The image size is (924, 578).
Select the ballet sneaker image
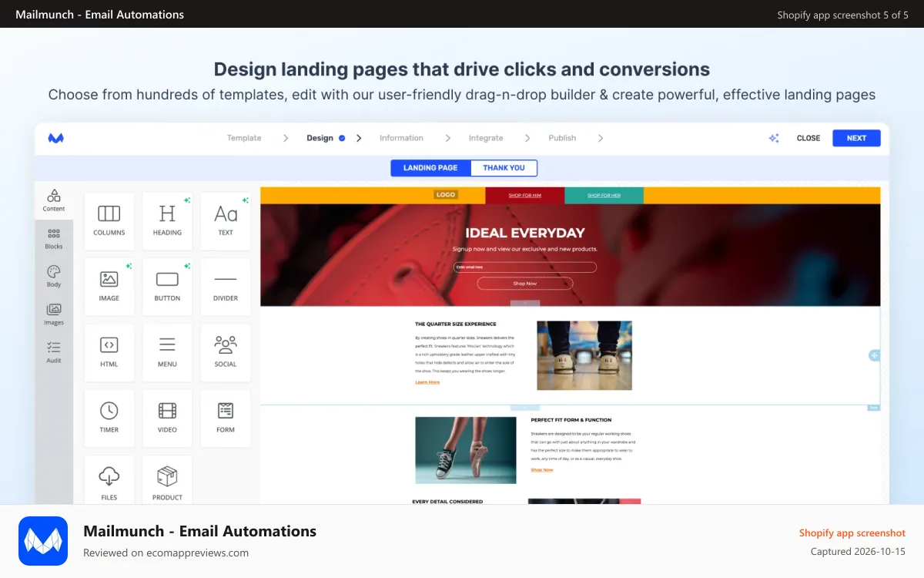pyautogui.click(x=466, y=450)
